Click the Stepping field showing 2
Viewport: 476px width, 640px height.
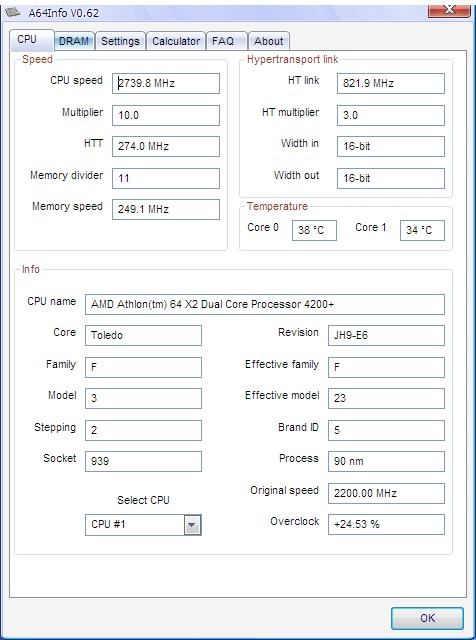143,430
